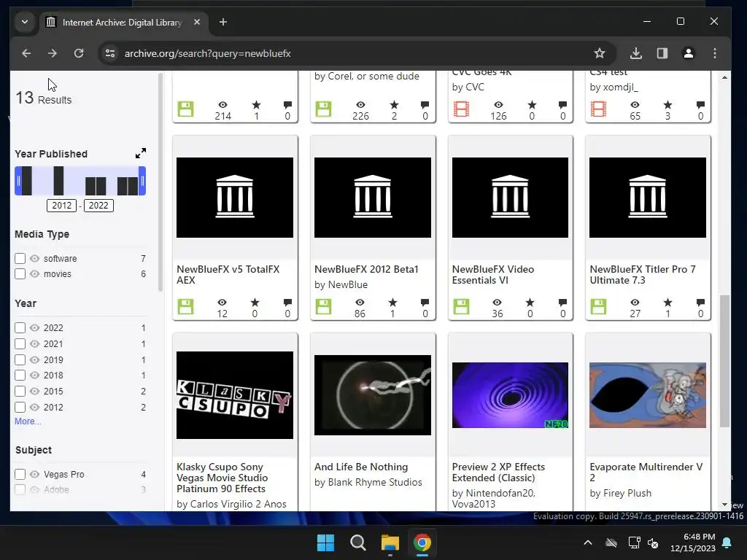Viewport: 747px width, 560px height.
Task: Click software icon on NewBlueFX 2012 Beta1 card
Action: pos(323,307)
